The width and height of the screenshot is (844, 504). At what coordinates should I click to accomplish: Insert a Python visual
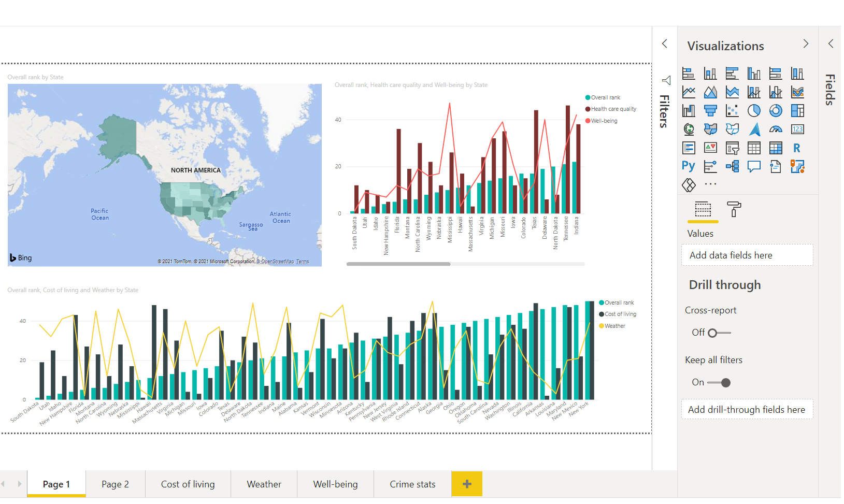689,166
